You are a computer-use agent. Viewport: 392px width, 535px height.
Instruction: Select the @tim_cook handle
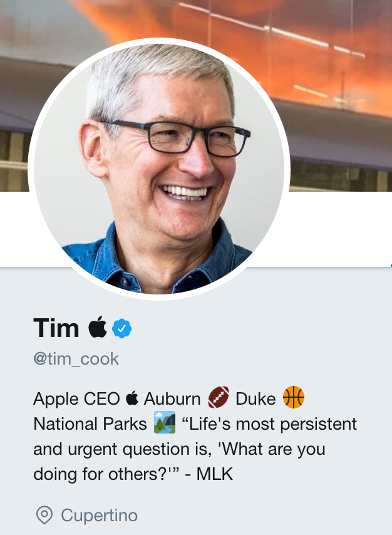tap(75, 358)
